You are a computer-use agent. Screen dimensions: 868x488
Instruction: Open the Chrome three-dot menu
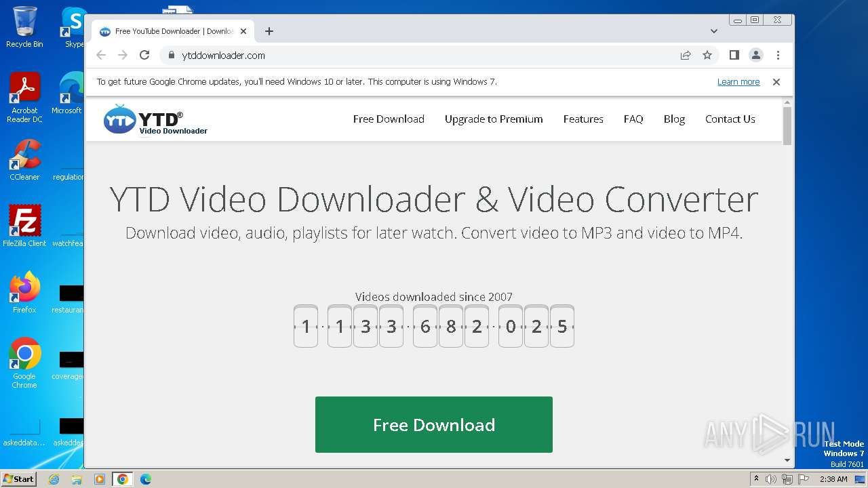(x=778, y=56)
